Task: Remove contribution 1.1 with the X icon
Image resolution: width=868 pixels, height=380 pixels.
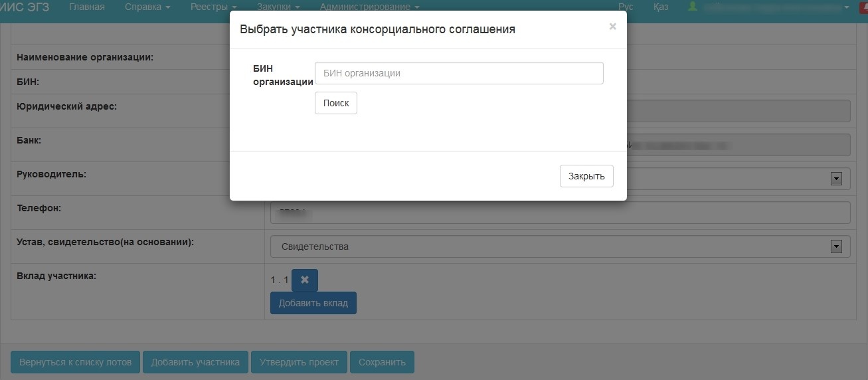Action: click(305, 280)
